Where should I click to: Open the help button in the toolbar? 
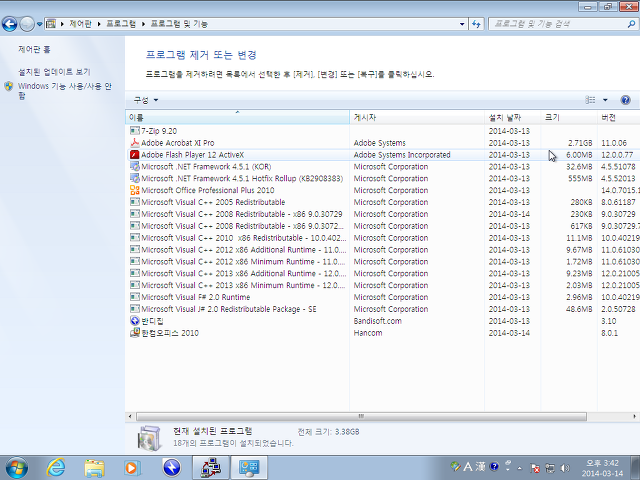click(x=625, y=100)
